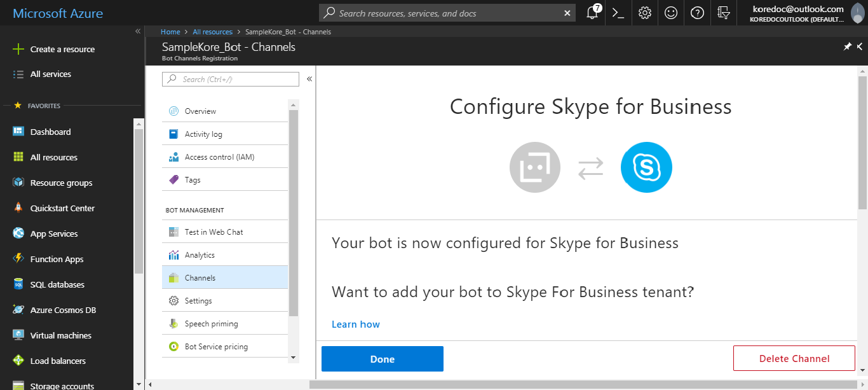868x390 pixels.
Task: Click the All resources grid icon
Action: tap(18, 157)
